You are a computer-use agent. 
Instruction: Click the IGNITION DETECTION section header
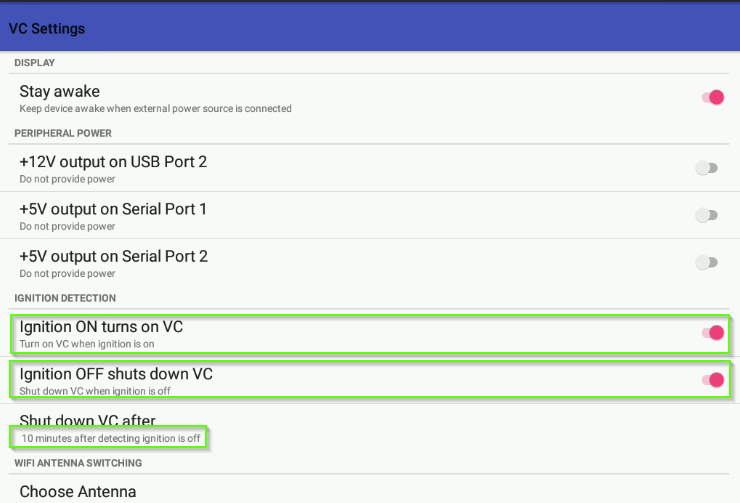click(x=65, y=298)
